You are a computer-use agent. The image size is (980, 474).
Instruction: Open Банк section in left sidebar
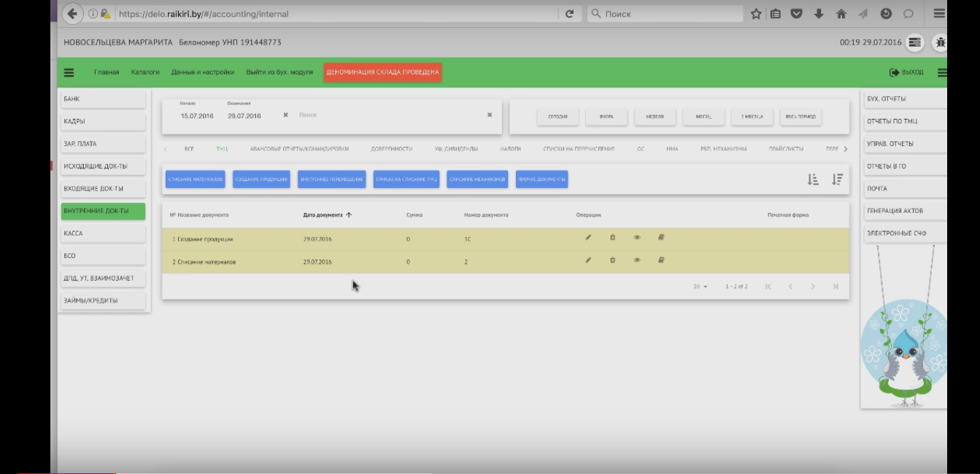103,98
